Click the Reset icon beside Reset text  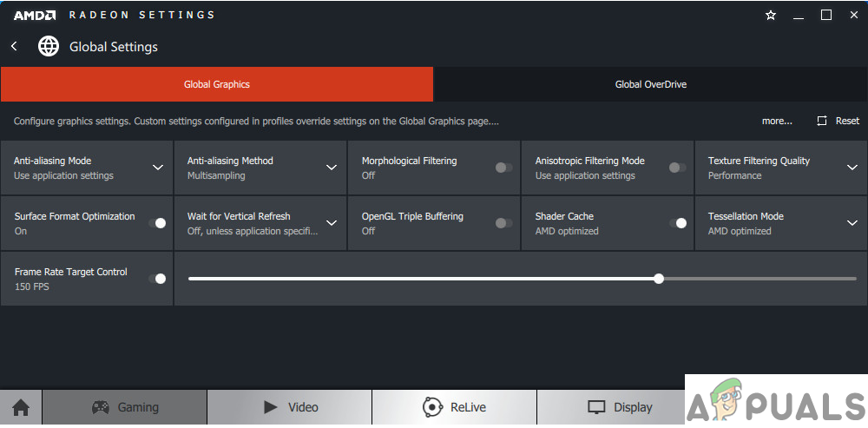(x=822, y=121)
